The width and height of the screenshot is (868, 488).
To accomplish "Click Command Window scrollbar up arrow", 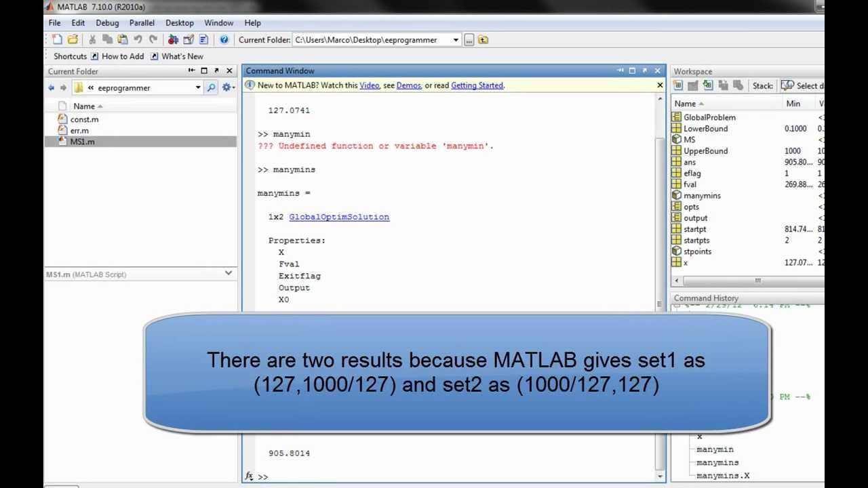I will pyautogui.click(x=660, y=100).
